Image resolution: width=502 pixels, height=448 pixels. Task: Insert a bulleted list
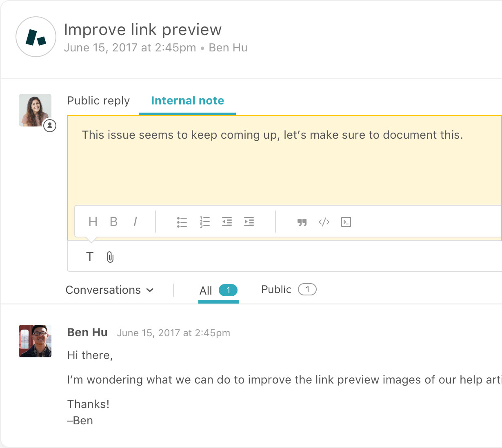click(x=182, y=222)
